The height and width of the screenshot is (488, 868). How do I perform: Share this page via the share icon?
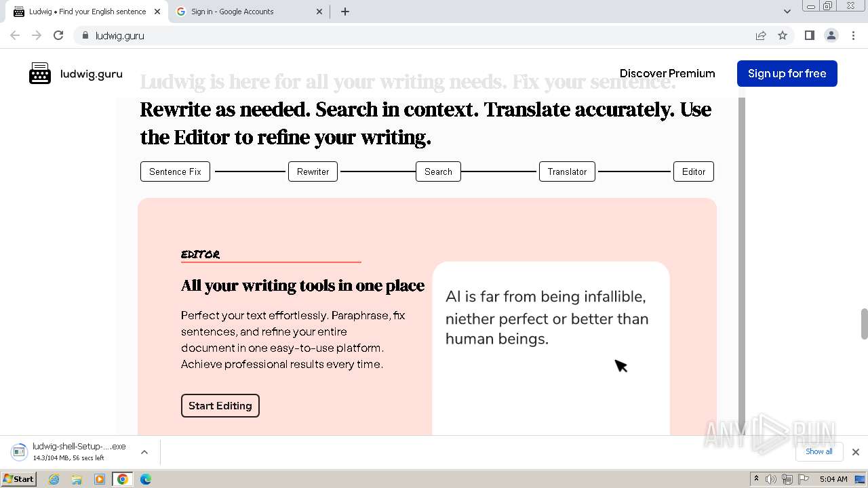(761, 35)
